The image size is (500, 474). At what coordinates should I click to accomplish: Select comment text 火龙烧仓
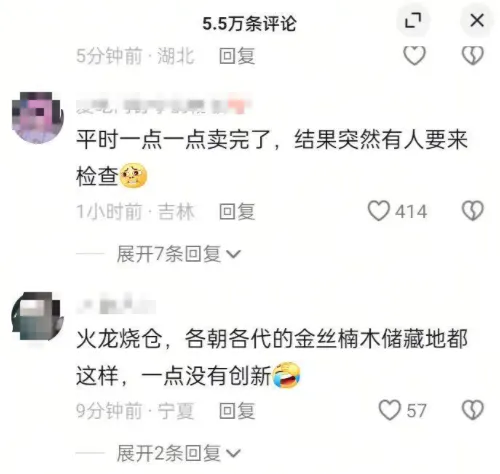click(x=119, y=339)
